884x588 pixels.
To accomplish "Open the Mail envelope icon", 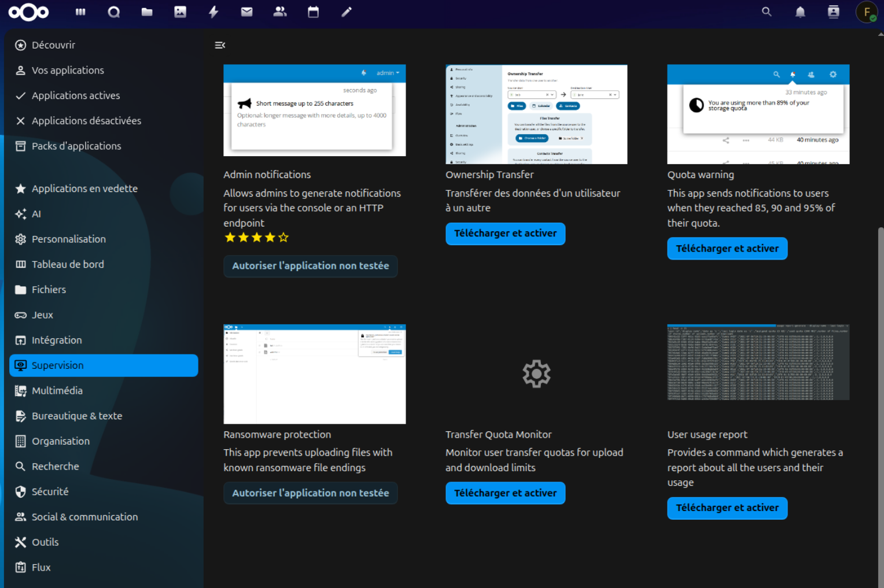I will coord(246,12).
